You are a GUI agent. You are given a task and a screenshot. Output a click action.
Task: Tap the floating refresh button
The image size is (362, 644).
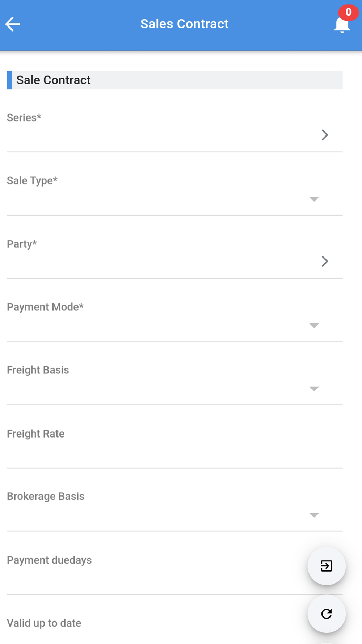click(326, 614)
